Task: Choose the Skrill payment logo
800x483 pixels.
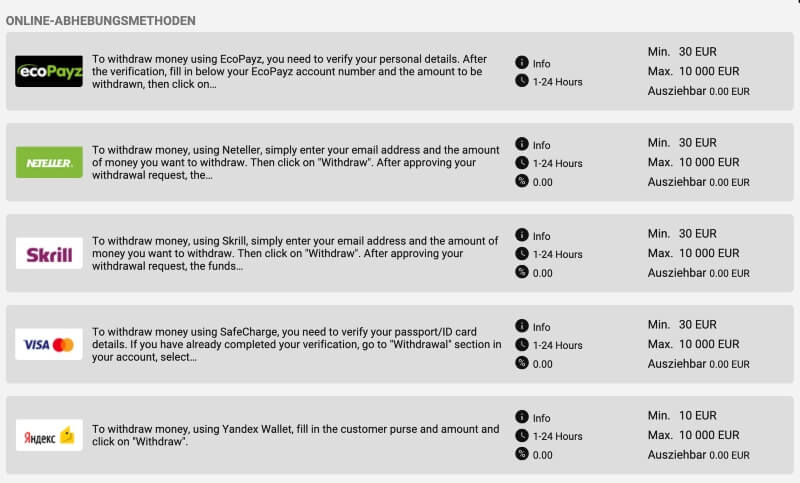Action: click(49, 253)
